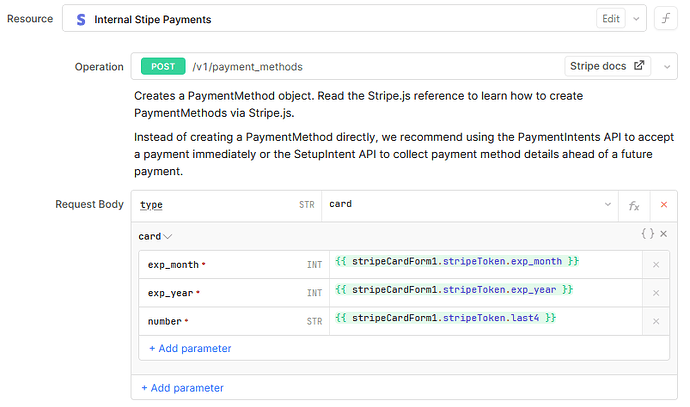
Task: Open Stripe docs link
Action: coord(607,66)
